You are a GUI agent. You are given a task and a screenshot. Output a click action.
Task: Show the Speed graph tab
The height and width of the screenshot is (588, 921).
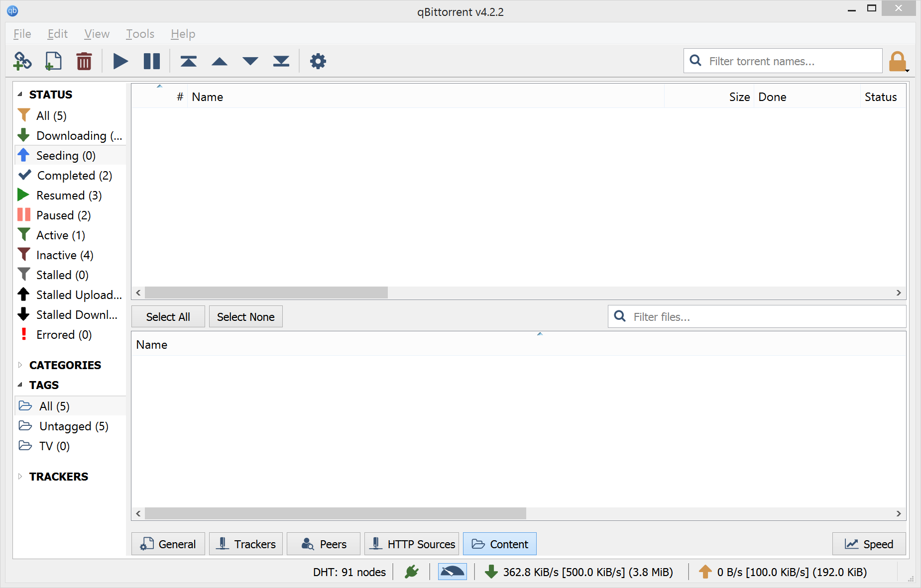tap(869, 544)
